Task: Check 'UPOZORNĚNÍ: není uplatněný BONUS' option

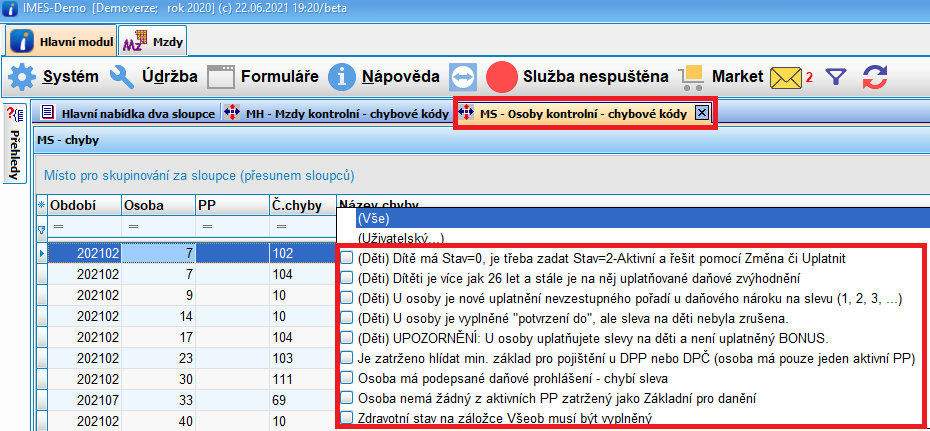Action: tap(347, 338)
